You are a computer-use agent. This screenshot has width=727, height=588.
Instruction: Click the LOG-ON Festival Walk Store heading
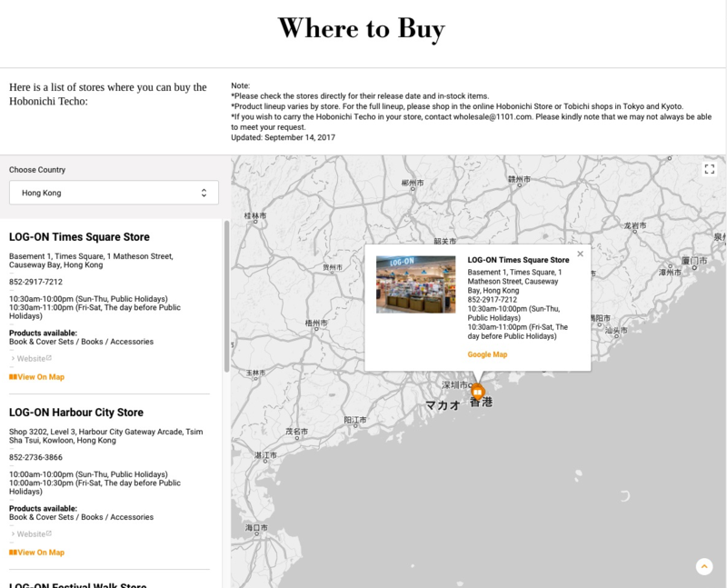[78, 585]
